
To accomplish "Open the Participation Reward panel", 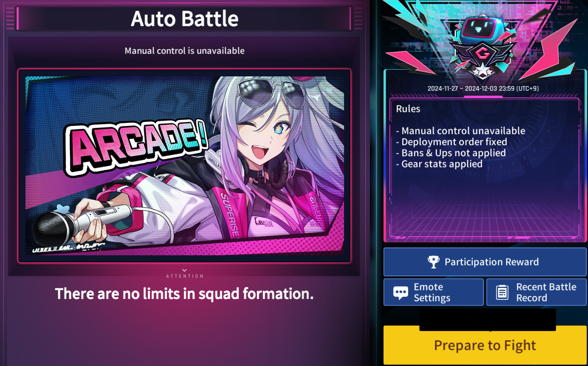I will [485, 262].
